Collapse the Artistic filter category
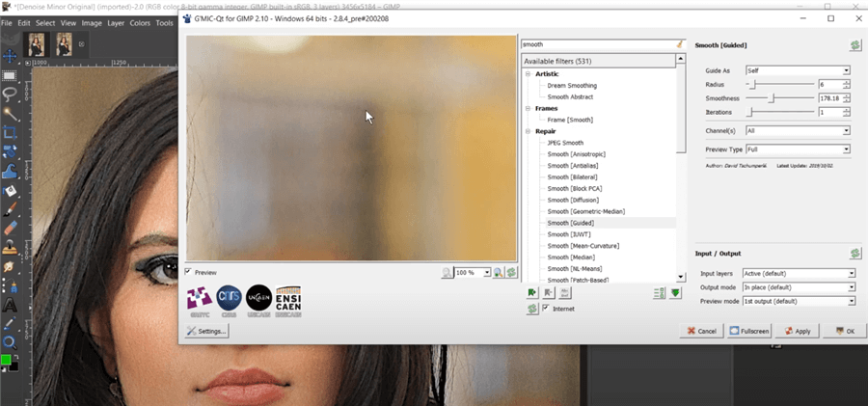 pos(528,74)
